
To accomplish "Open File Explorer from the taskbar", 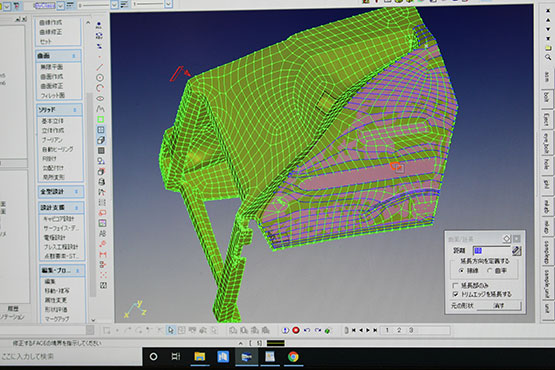I will 199,357.
